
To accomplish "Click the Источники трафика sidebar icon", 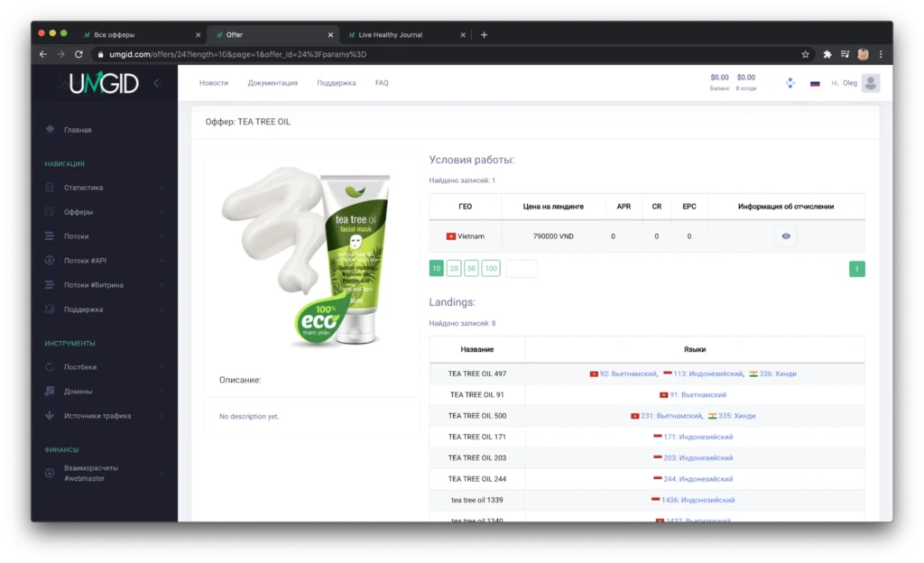I will pos(50,415).
